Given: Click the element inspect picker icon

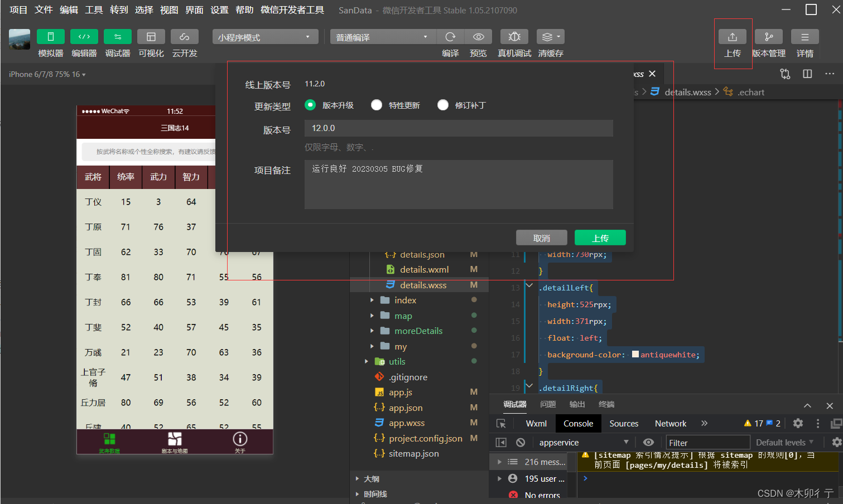Looking at the screenshot, I should tap(501, 424).
